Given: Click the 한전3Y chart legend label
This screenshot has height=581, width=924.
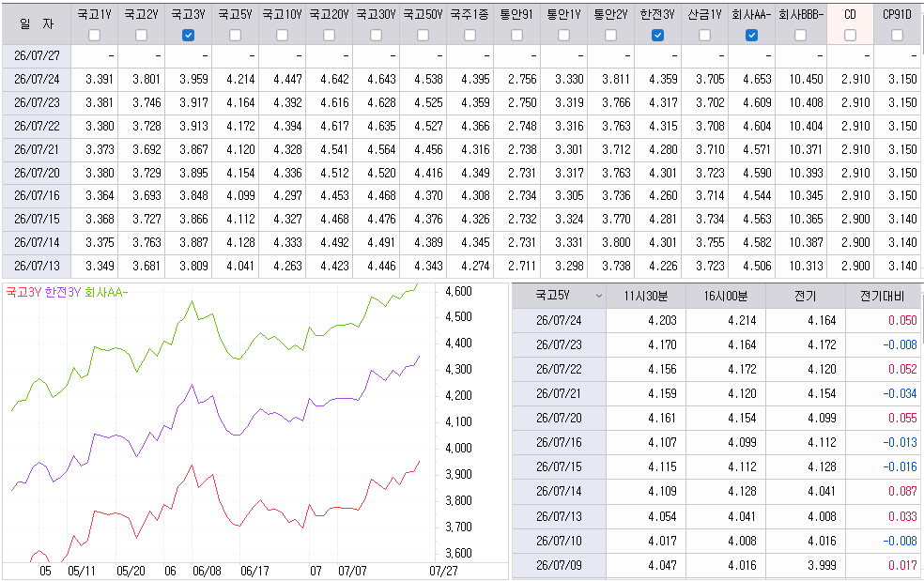Looking at the screenshot, I should [x=63, y=292].
